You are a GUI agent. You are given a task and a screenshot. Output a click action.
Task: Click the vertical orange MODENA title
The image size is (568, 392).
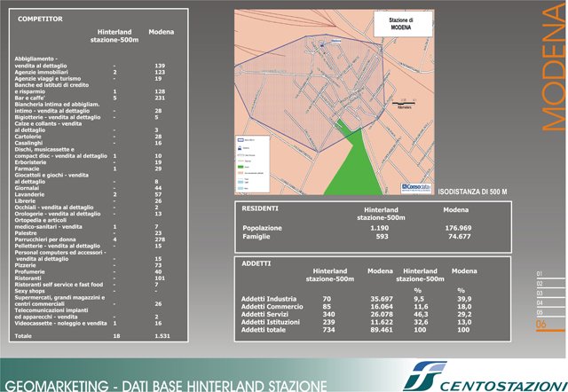(554, 67)
